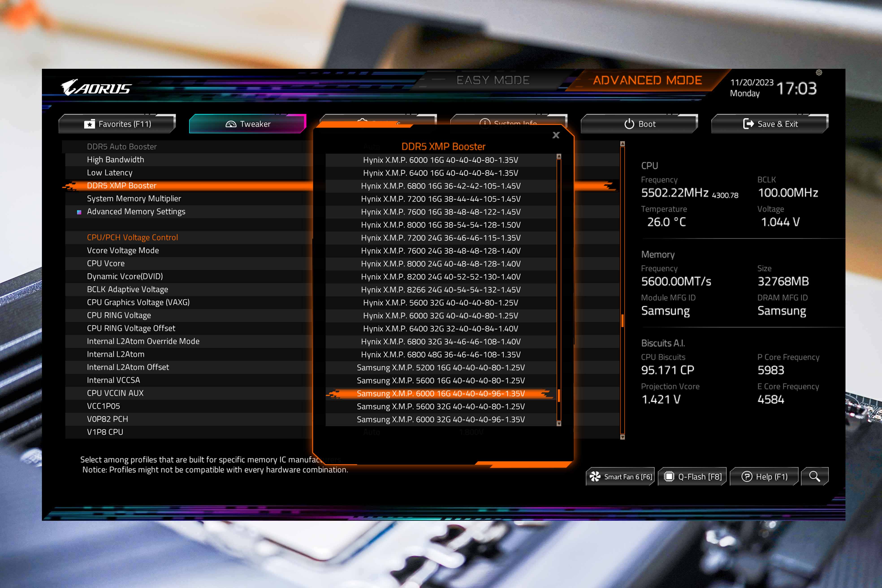Close the DDR5 XMP Booster popup
This screenshot has width=882, height=588.
click(x=556, y=135)
